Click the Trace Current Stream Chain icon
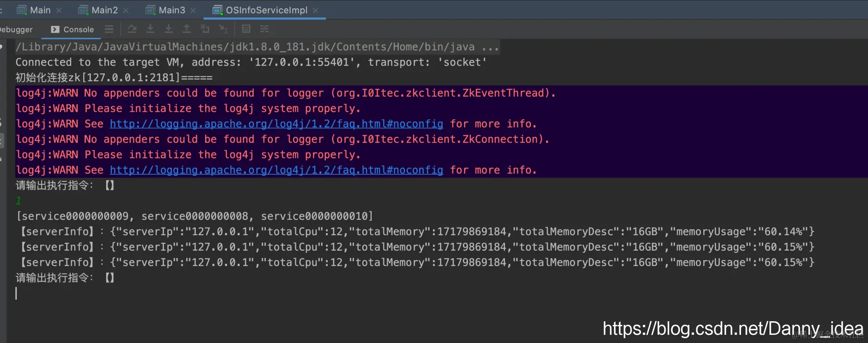The image size is (868, 343). point(264,29)
